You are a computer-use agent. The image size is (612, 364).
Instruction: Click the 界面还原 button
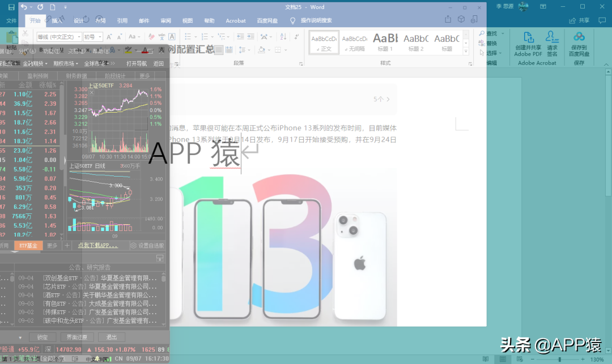tap(77, 337)
